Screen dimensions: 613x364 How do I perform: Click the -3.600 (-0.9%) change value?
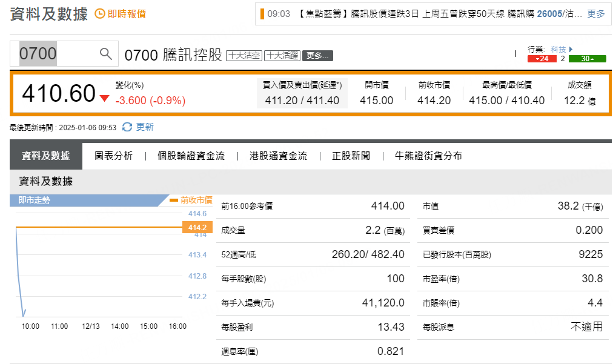[x=150, y=101]
